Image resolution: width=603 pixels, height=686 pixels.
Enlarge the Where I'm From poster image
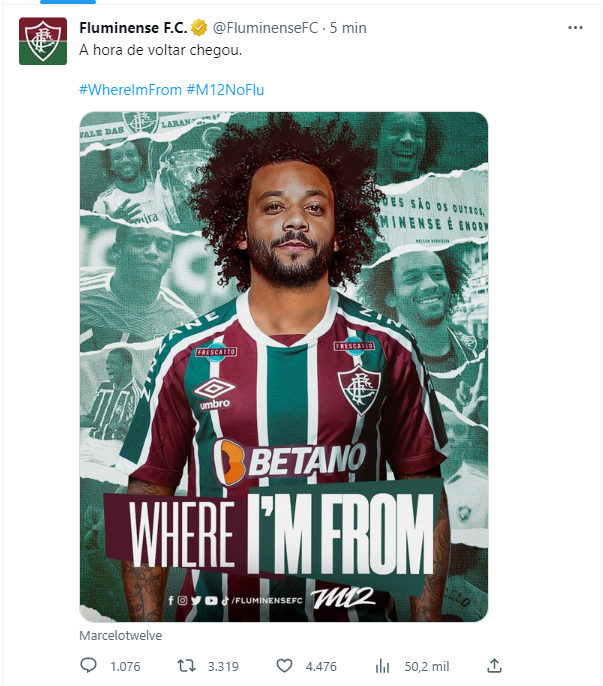(284, 367)
